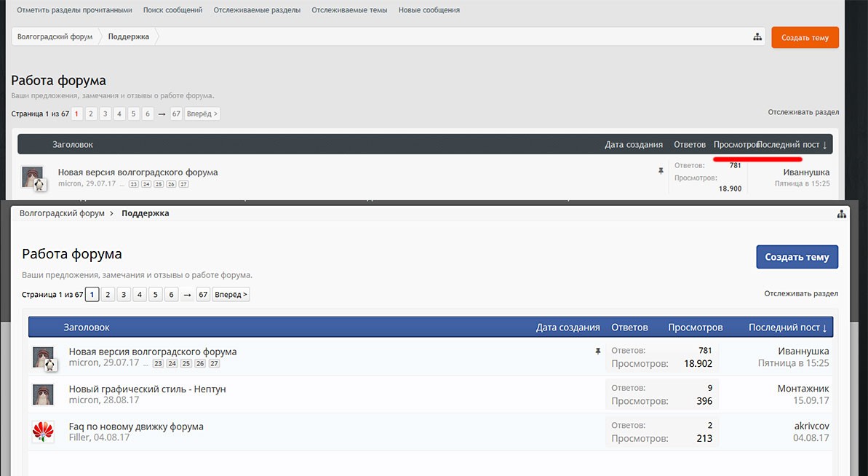Click the red current-page number 1
This screenshot has width=868, height=476.
(77, 114)
